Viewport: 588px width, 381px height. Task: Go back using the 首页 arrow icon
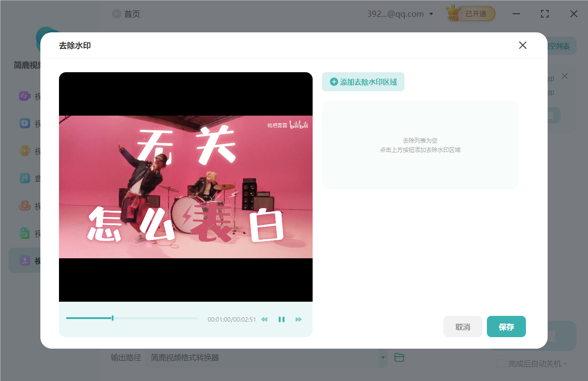click(x=117, y=14)
